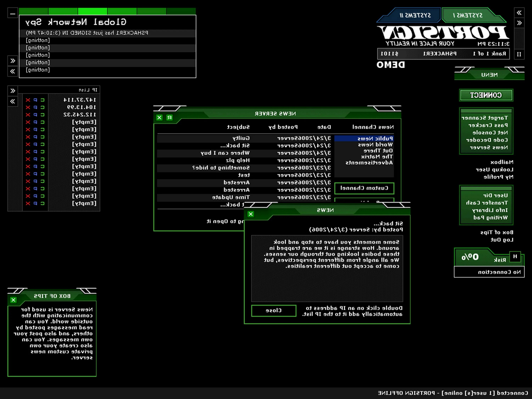Select The Matrix news channel
The height and width of the screenshot is (399, 532).
(x=377, y=157)
